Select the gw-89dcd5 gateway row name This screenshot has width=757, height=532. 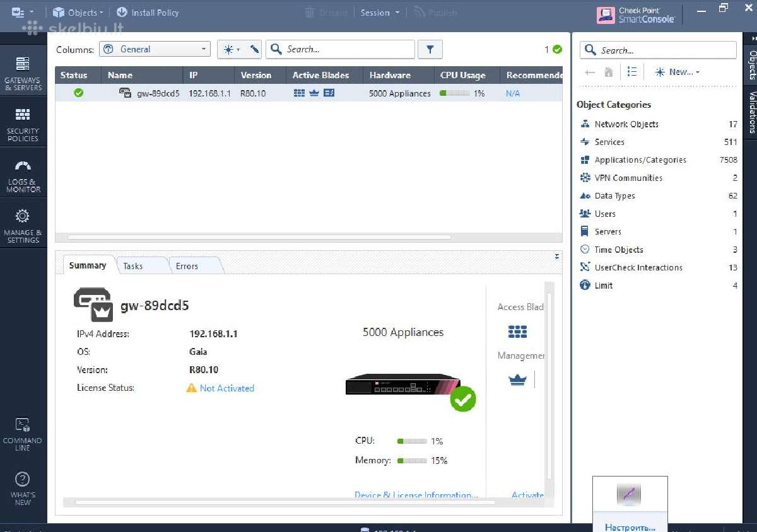158,93
